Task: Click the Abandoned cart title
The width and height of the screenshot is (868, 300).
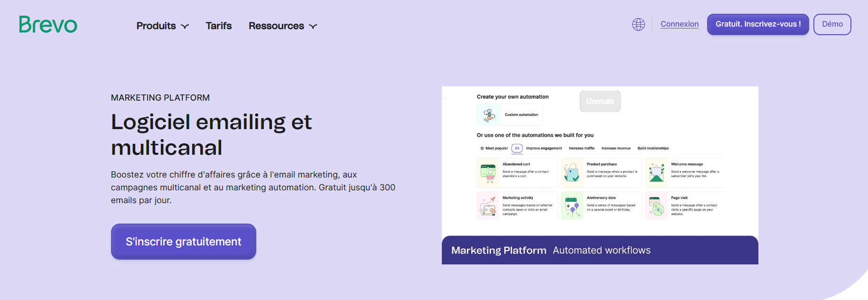Action: click(516, 164)
